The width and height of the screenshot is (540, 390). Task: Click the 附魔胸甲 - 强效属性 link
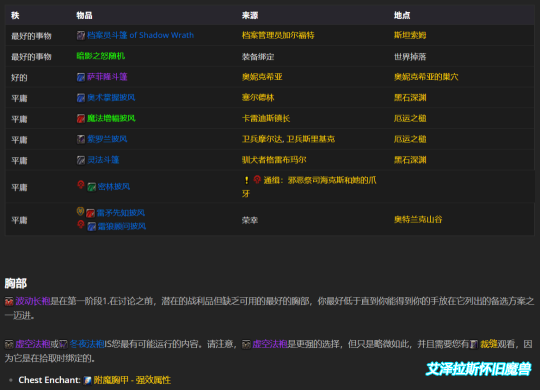pyautogui.click(x=132, y=380)
